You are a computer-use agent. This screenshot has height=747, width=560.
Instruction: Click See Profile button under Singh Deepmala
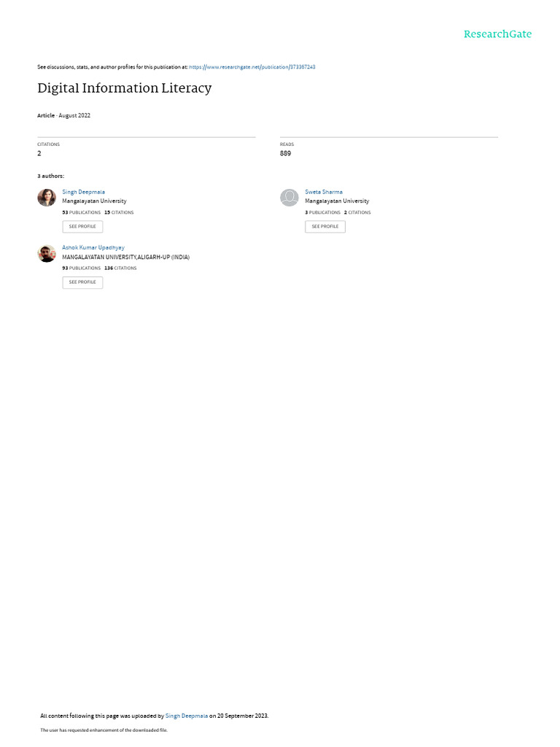82,227
